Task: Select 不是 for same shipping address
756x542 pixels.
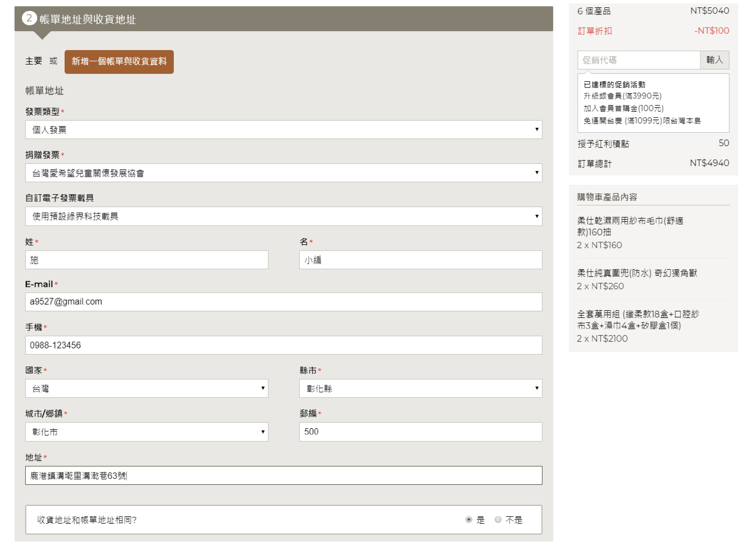Action: (498, 519)
